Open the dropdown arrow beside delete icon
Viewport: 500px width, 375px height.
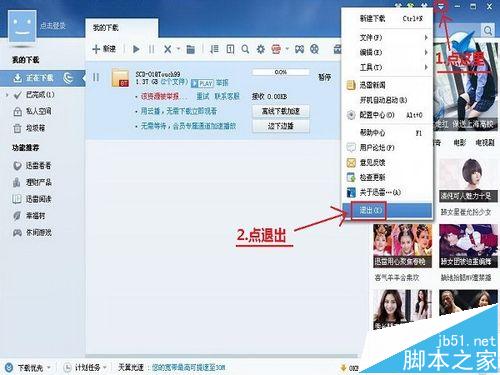178,49
